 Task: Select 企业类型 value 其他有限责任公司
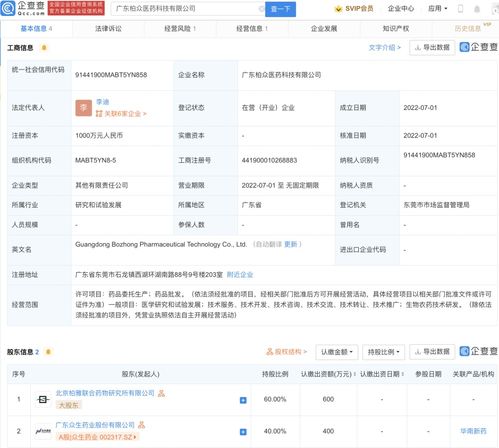tap(102, 185)
